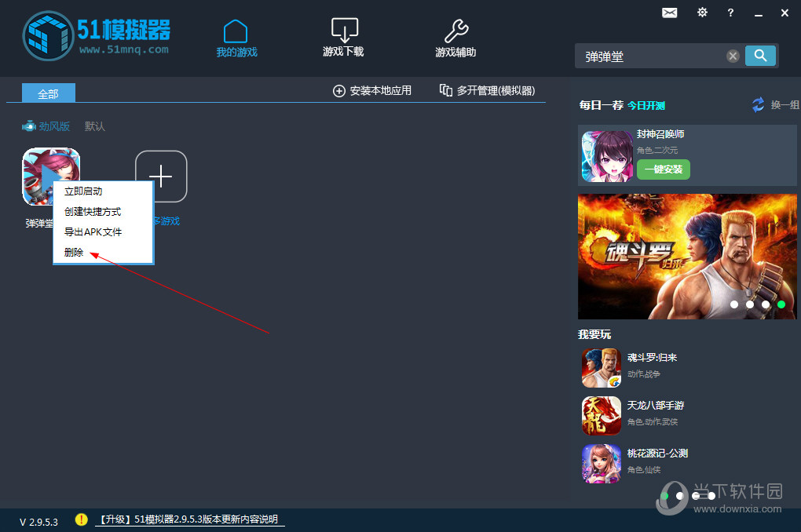Choose 删除 from the context menu

pos(73,252)
